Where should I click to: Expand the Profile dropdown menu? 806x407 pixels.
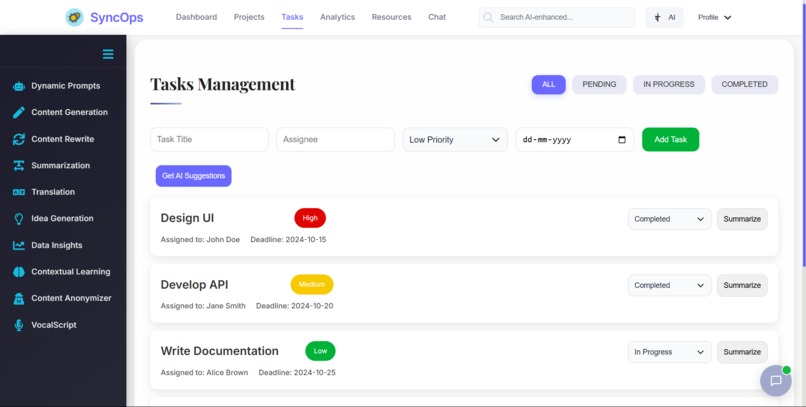tap(715, 17)
